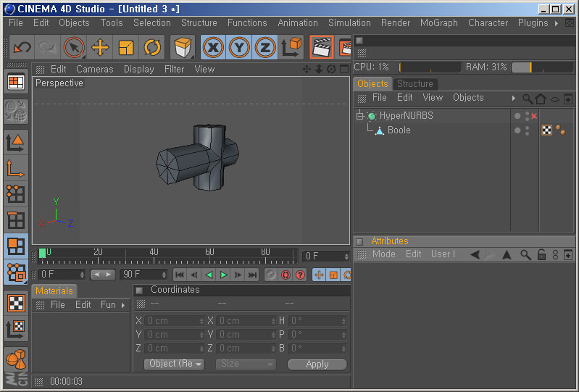
Task: Toggle the Attributes lock icon
Action: [541, 254]
